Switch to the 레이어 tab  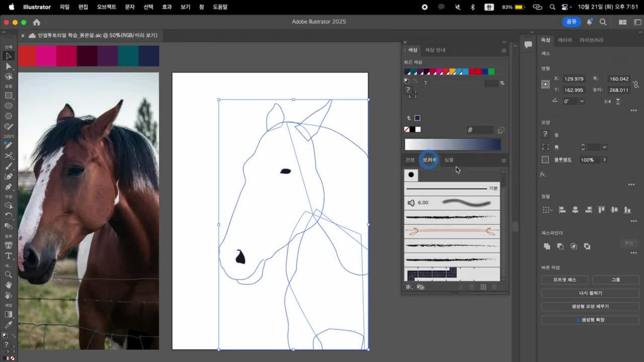(x=565, y=40)
